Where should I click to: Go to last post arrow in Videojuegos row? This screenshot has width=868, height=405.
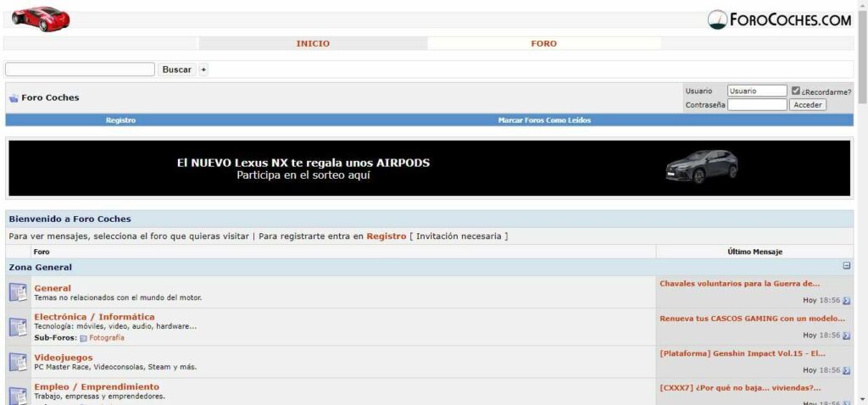(846, 370)
